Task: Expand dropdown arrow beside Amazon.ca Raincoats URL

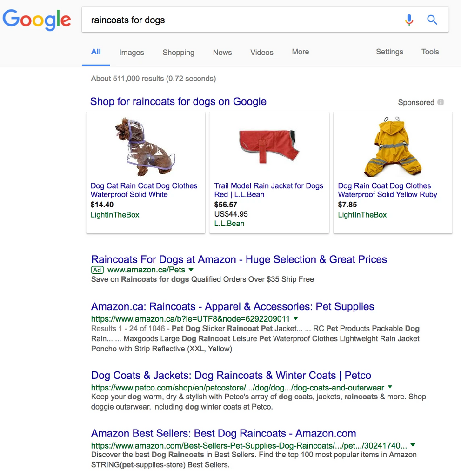Action: coord(296,319)
